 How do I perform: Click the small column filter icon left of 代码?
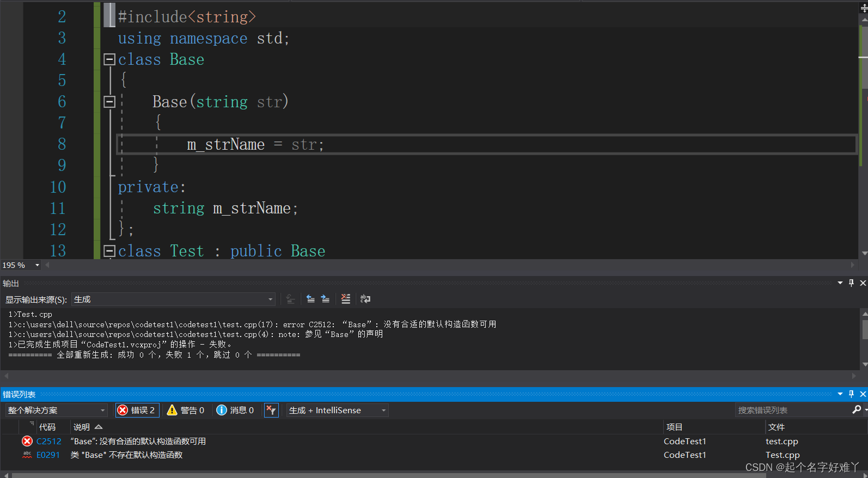pyautogui.click(x=32, y=424)
